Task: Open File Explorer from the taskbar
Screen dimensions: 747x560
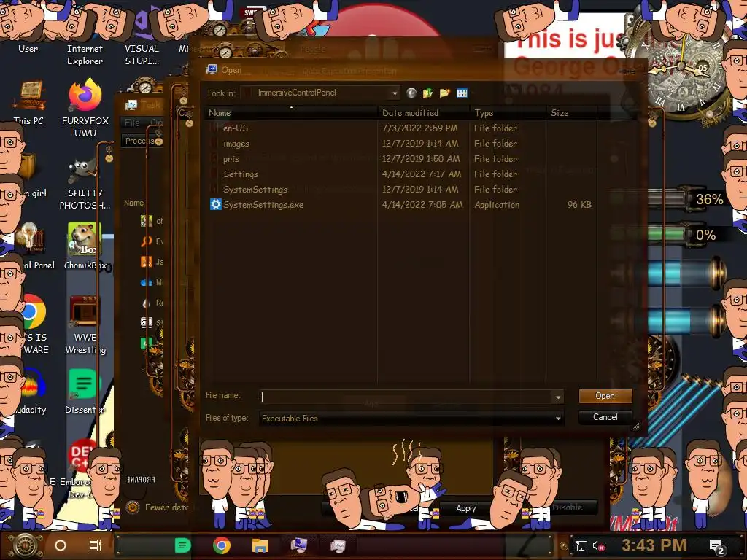Action: tap(260, 545)
